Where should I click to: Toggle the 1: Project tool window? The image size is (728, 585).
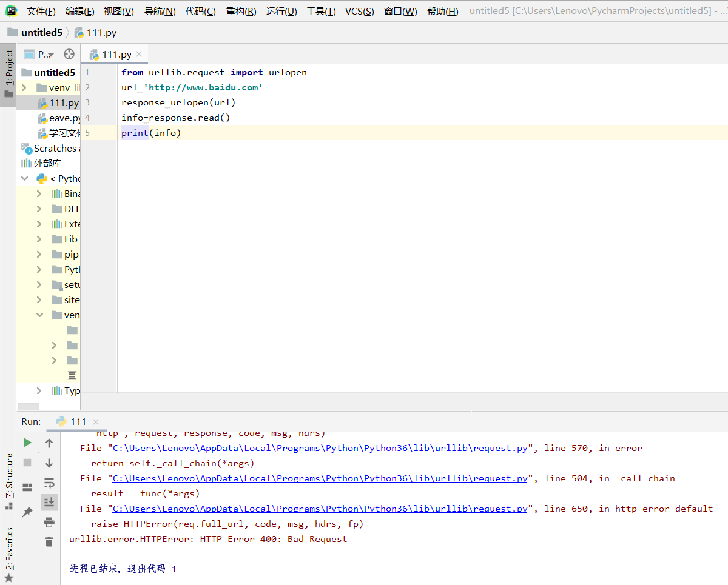pyautogui.click(x=8, y=75)
